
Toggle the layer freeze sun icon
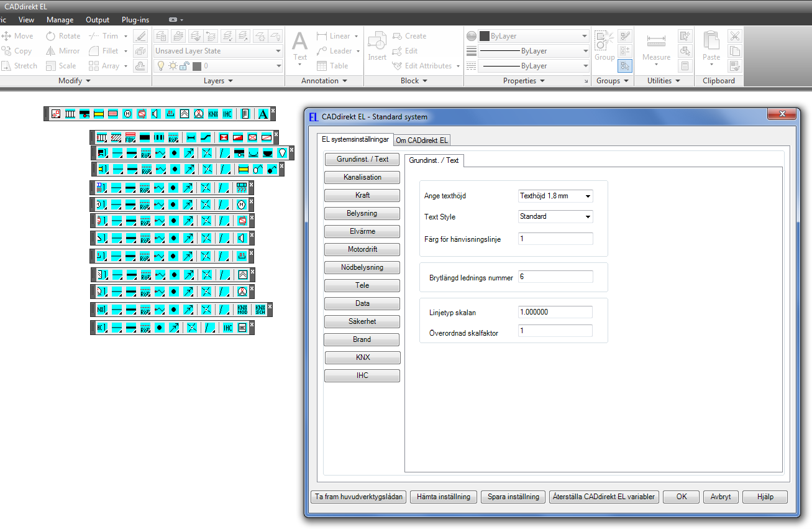pos(172,66)
